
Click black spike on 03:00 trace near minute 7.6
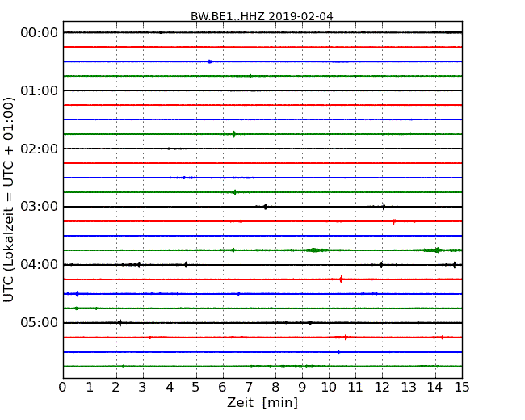coord(265,207)
